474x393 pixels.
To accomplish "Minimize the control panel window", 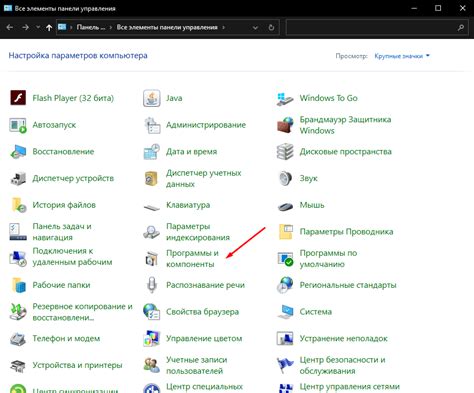I will tap(414, 8).
